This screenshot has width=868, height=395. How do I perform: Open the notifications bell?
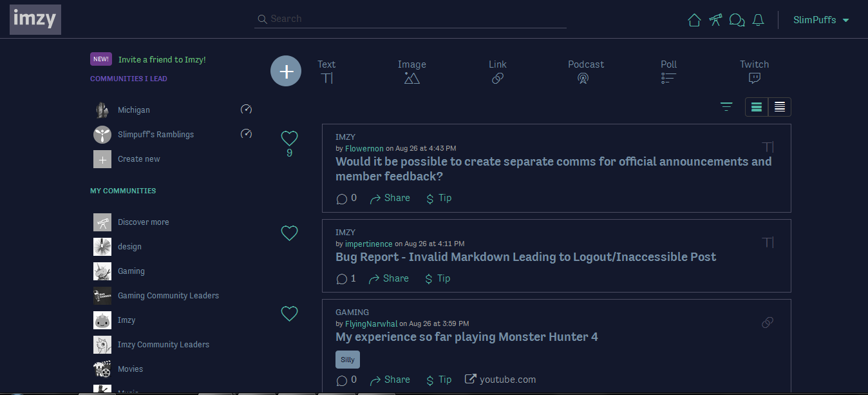759,20
